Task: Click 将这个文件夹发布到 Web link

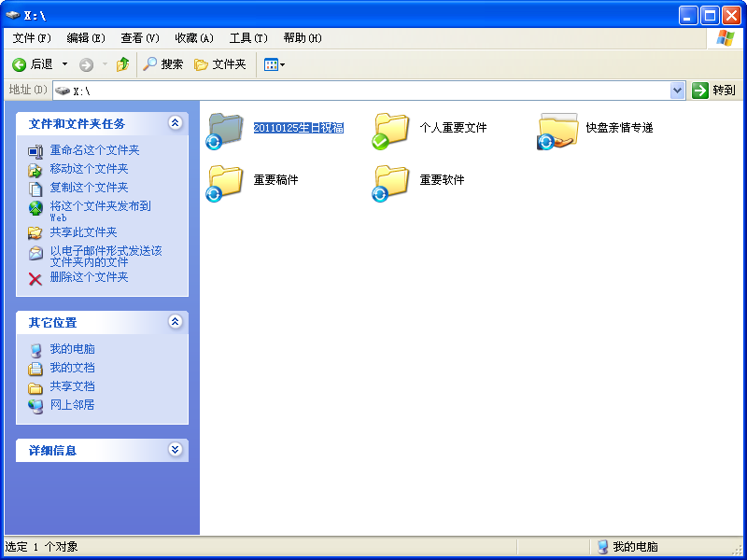Action: click(x=101, y=212)
